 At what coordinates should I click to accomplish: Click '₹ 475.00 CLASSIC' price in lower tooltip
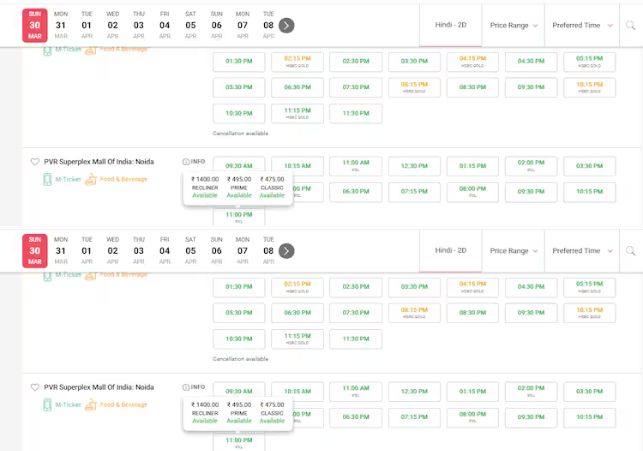[272, 409]
